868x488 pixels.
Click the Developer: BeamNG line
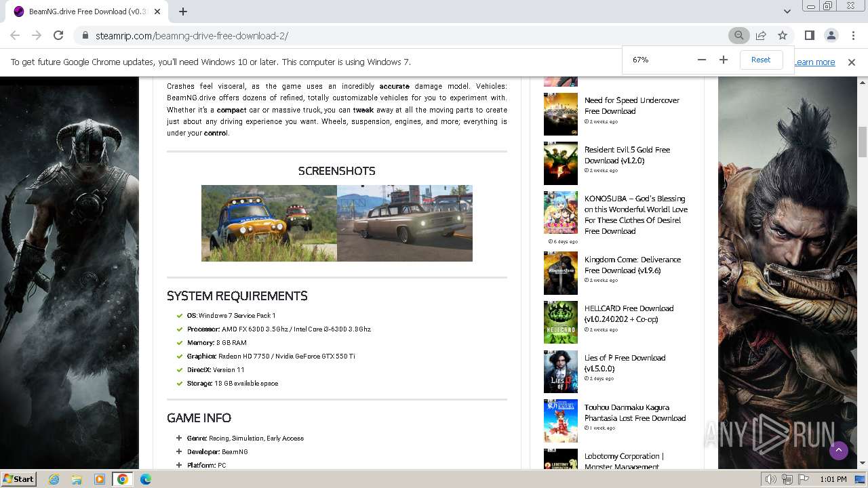pyautogui.click(x=218, y=452)
